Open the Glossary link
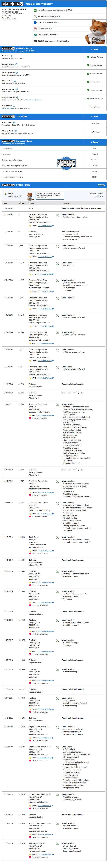 101,185
